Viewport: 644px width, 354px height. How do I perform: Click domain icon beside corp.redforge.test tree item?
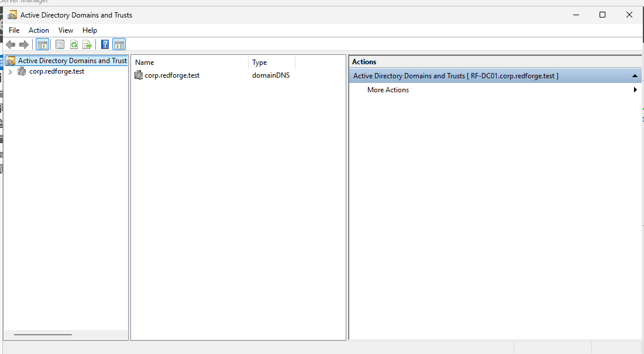click(x=22, y=71)
